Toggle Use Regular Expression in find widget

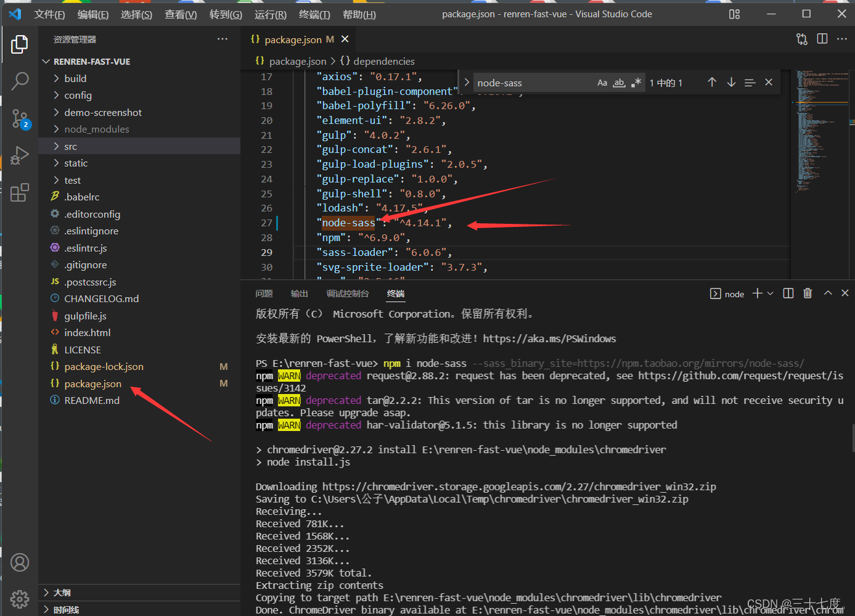(x=636, y=83)
